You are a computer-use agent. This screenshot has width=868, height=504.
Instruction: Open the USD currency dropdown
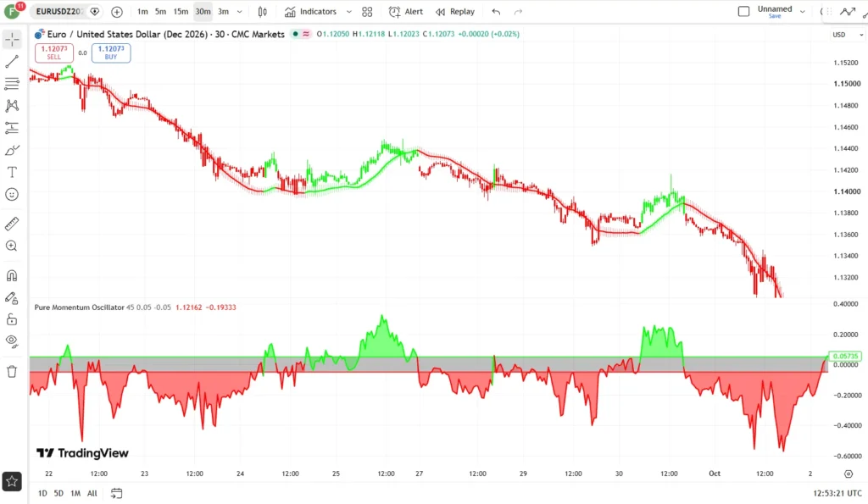pos(848,34)
